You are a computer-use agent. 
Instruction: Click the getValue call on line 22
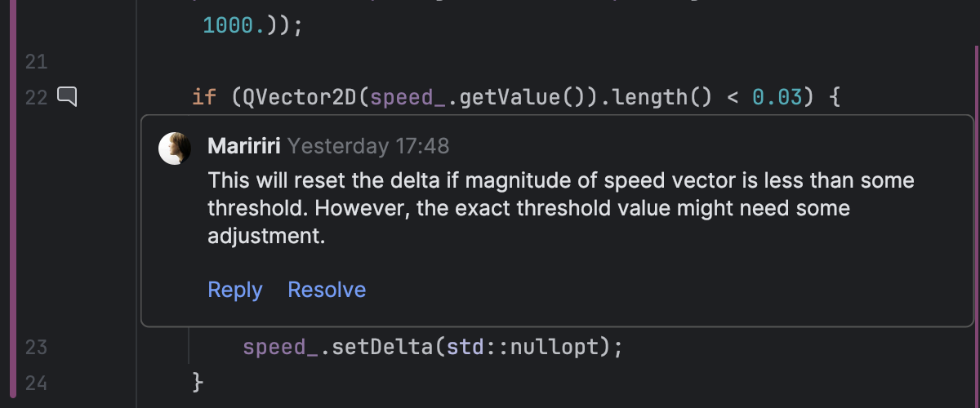click(x=506, y=98)
